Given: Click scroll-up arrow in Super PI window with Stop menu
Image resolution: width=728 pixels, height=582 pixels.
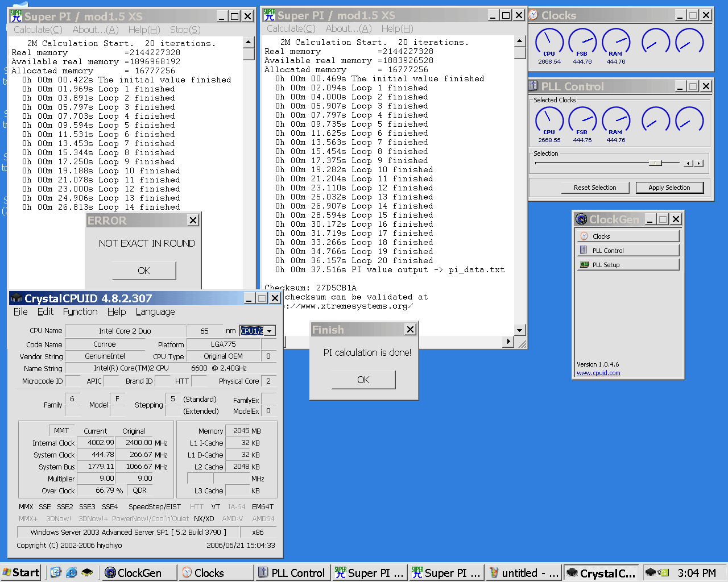Looking at the screenshot, I should (x=248, y=42).
